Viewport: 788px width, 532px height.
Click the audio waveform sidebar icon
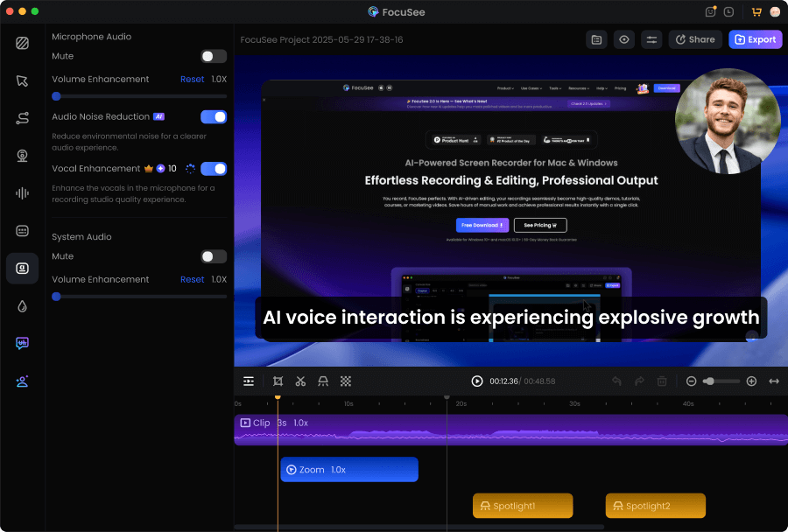pos(22,193)
